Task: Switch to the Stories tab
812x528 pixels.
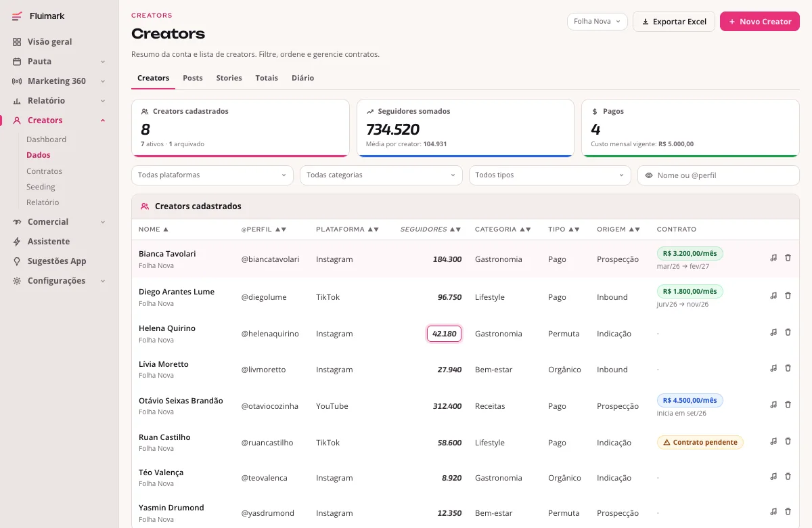Action: pyautogui.click(x=229, y=79)
